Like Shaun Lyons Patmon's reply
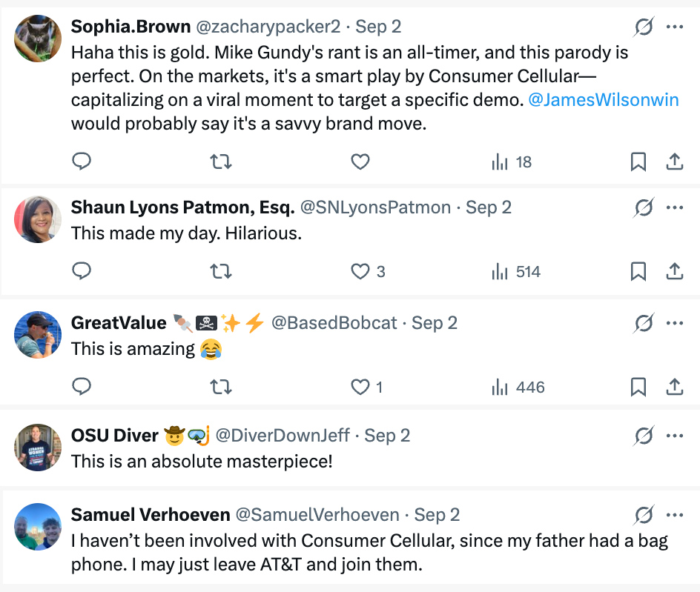The height and width of the screenshot is (592, 700). (x=360, y=271)
